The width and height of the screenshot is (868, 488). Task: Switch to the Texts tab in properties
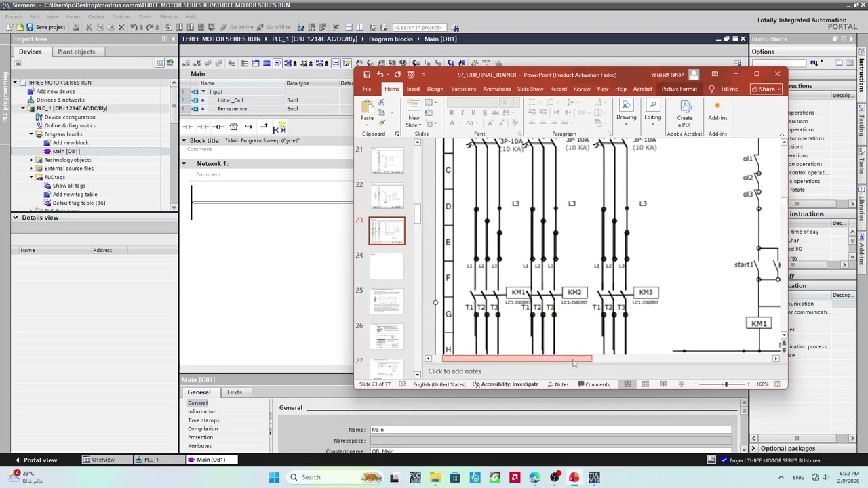(x=234, y=392)
